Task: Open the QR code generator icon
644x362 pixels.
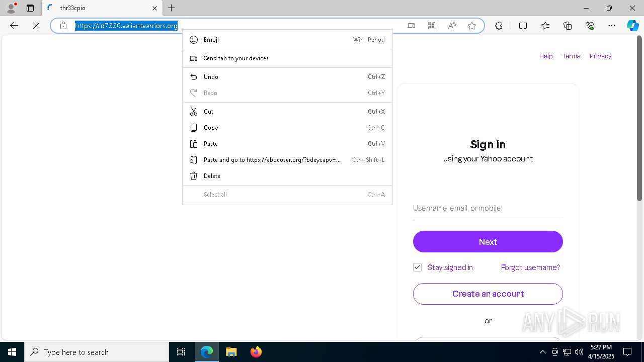Action: [432, 26]
